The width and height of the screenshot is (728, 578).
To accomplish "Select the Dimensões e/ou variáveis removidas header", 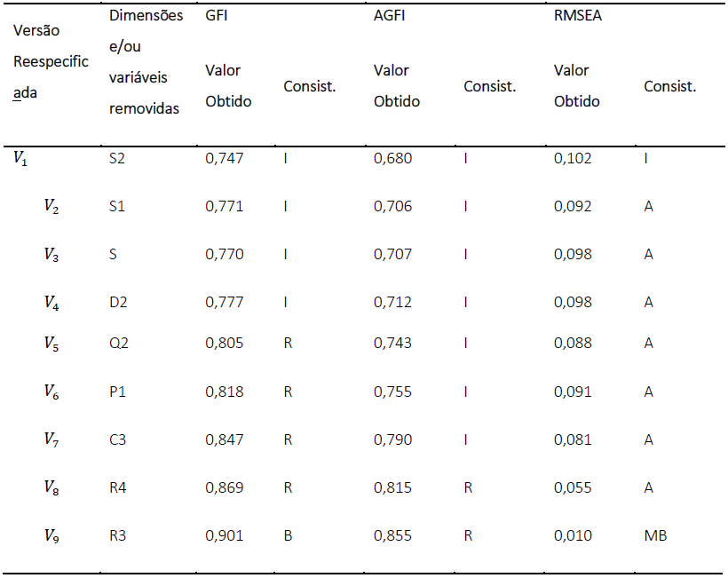I will [146, 62].
